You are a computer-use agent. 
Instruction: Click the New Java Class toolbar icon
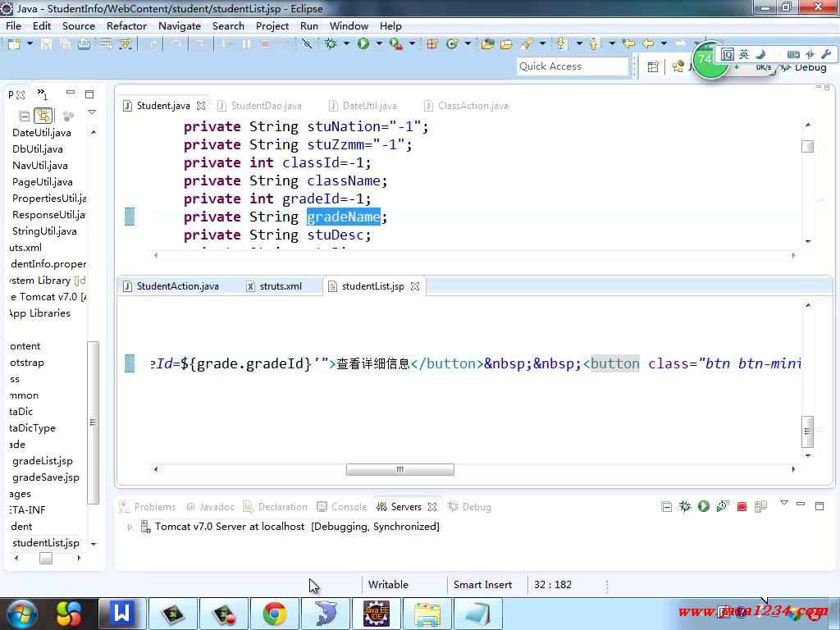click(x=452, y=44)
